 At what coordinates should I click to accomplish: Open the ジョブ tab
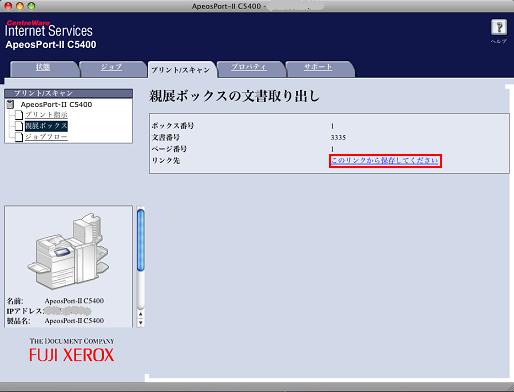[x=112, y=68]
